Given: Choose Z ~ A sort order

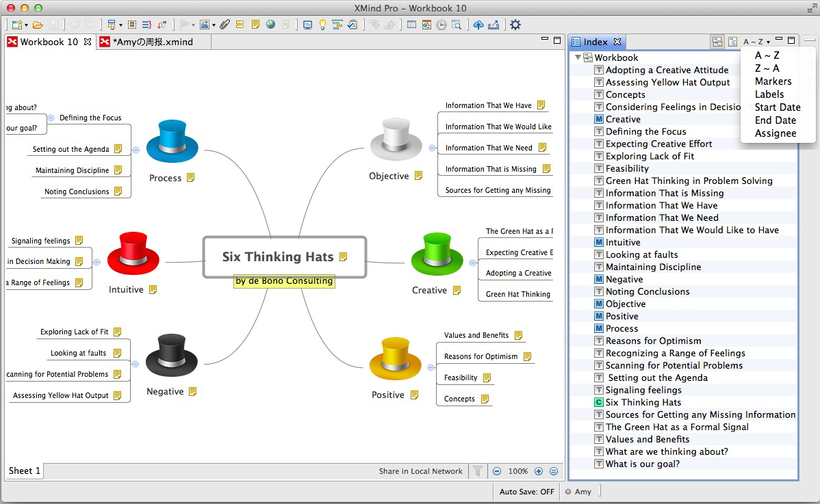Looking at the screenshot, I should click(767, 68).
